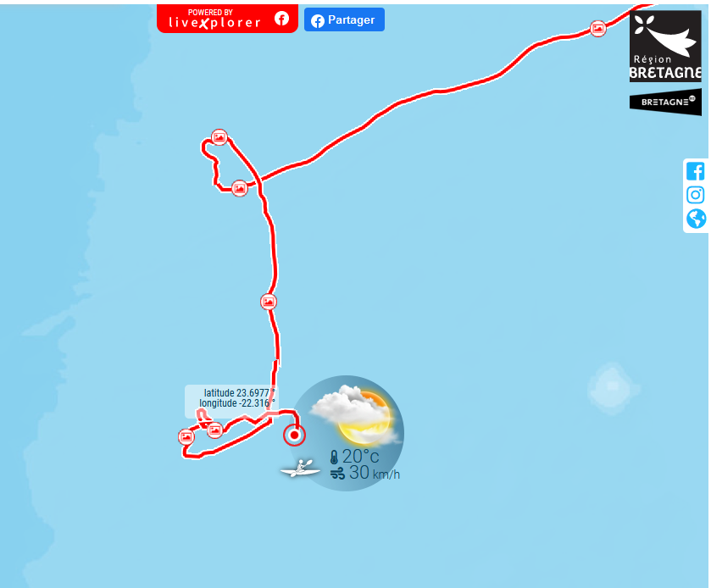Click the sun and cloud weather icon
The height and width of the screenshot is (588, 711).
coord(356,414)
